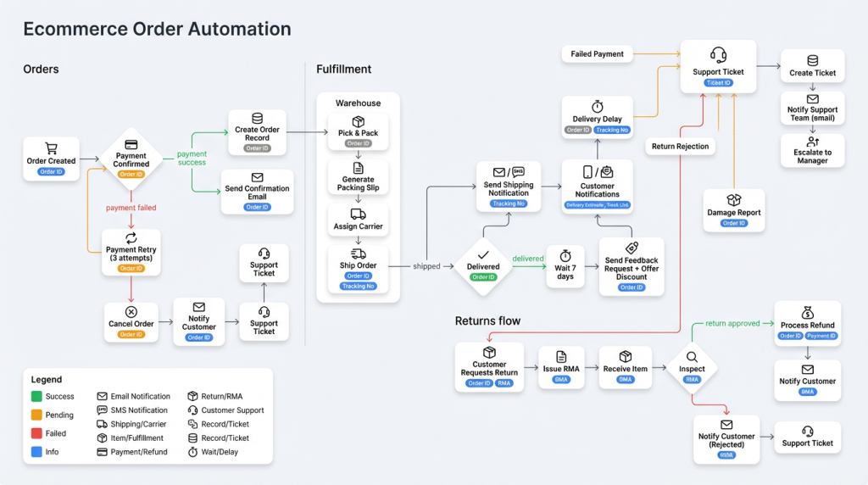The image size is (868, 485).
Task: Click the money bag icon in Process Refund
Action: (x=808, y=312)
